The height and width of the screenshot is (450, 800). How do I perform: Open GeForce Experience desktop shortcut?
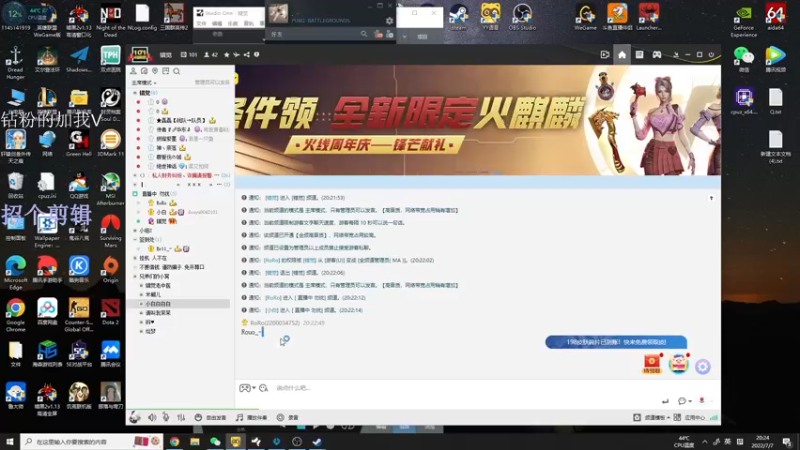point(743,20)
